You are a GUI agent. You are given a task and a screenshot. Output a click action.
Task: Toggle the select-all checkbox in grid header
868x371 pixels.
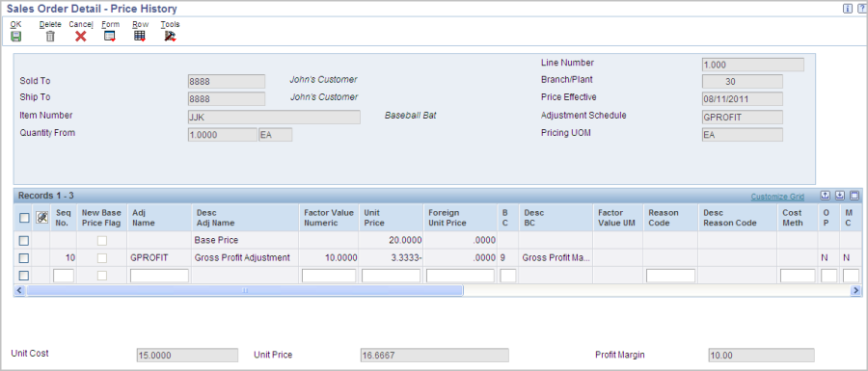[24, 218]
